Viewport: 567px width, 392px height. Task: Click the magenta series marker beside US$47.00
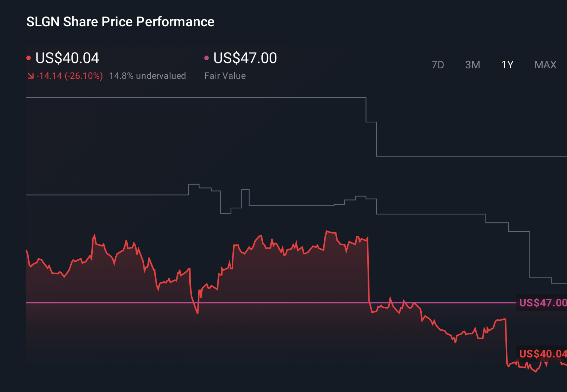tap(206, 57)
